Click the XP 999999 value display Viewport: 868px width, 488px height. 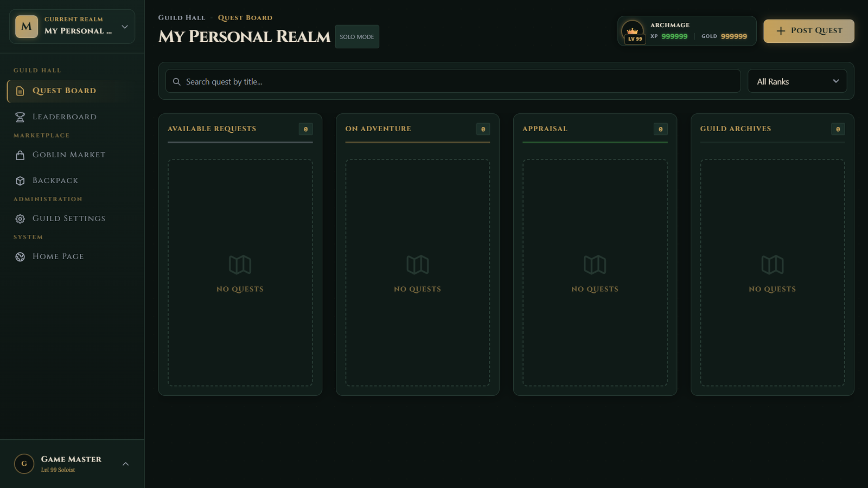point(674,36)
